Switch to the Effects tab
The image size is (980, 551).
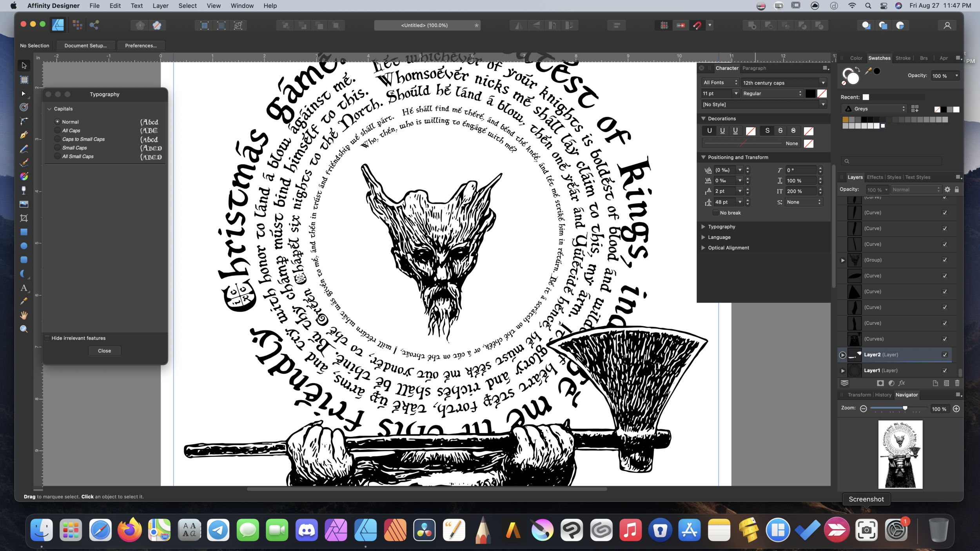(875, 177)
